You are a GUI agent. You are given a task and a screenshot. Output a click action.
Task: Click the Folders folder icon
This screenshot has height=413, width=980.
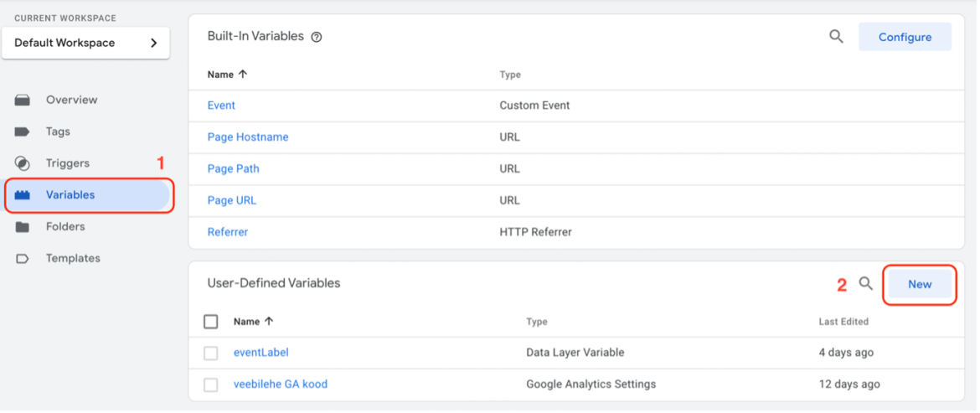click(x=23, y=227)
